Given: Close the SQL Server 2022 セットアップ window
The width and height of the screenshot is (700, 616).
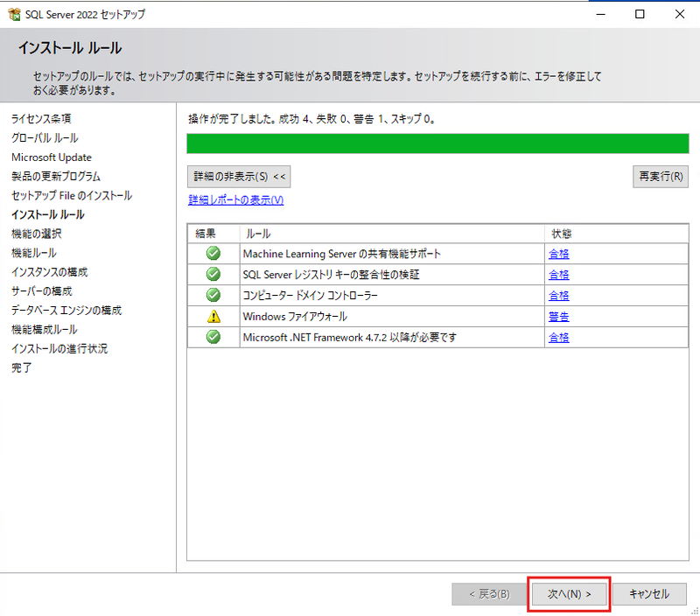Looking at the screenshot, I should pos(680,14).
